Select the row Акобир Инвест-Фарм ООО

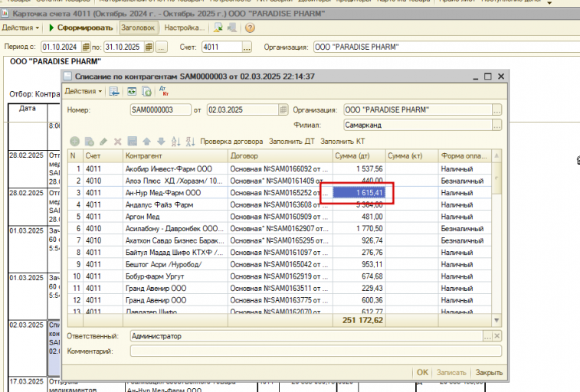[x=280, y=169]
